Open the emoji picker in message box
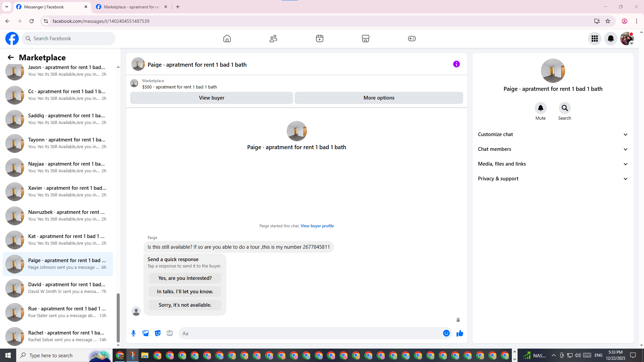Viewport: 644px width, 362px height. click(446, 333)
